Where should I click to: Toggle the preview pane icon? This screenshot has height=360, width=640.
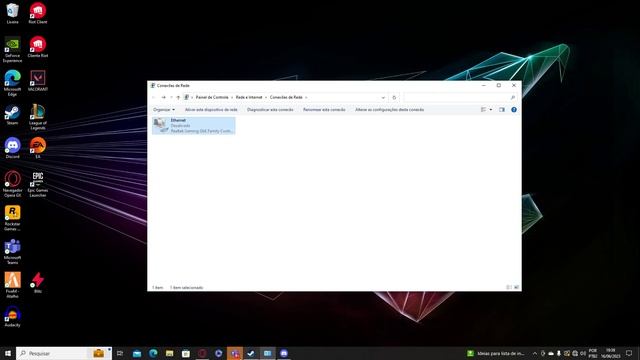pyautogui.click(x=502, y=110)
